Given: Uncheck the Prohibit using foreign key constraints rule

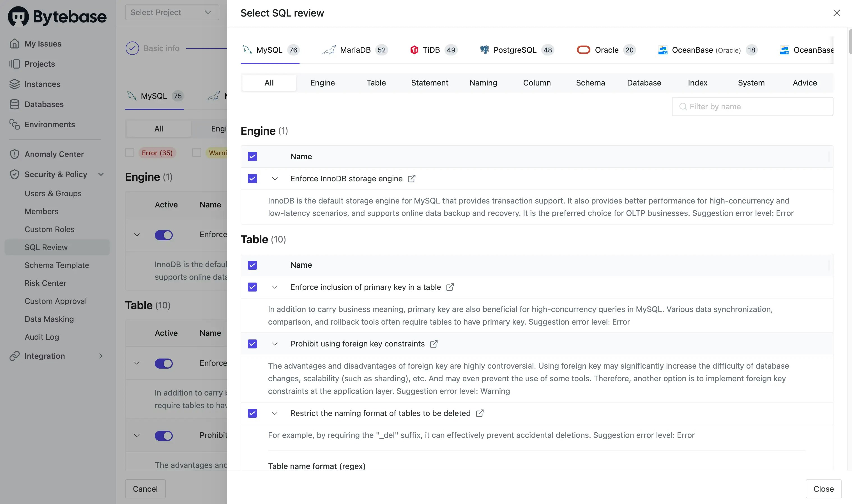Looking at the screenshot, I should [252, 344].
